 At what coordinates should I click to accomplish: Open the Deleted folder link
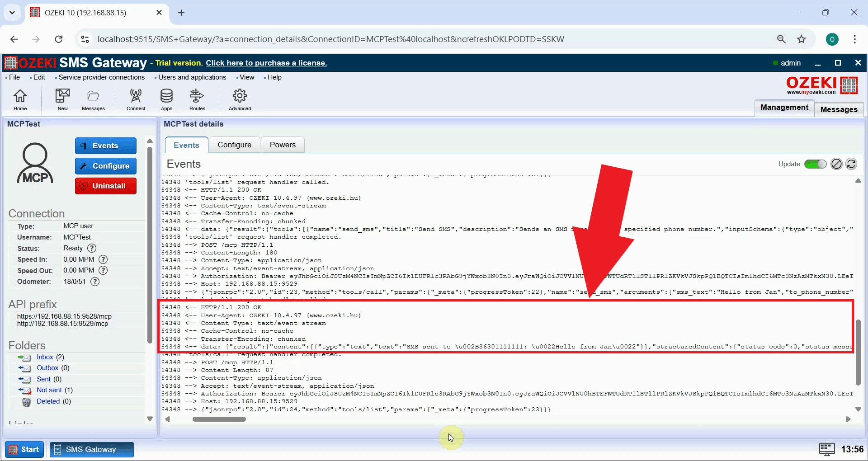tap(48, 401)
